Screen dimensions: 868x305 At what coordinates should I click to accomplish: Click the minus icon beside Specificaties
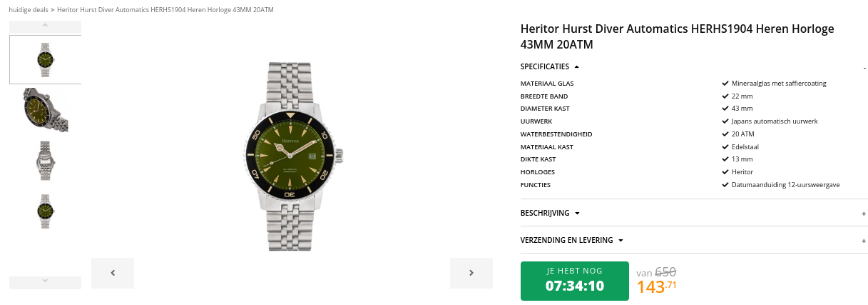[x=864, y=67]
